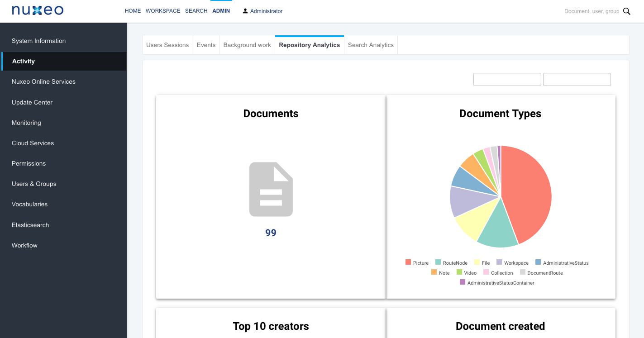Open the WORKSPACE menu
The image size is (644, 338).
tap(163, 11)
